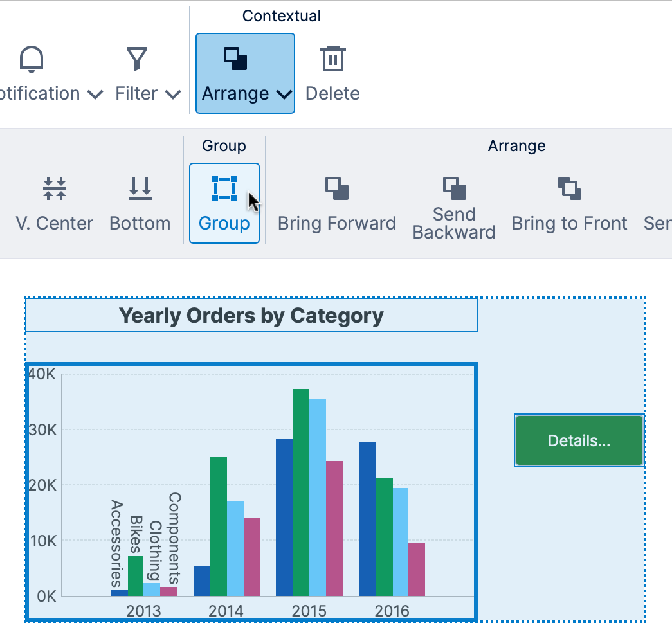Click the 2014 dark blue Accessories bar
672x623 pixels.
pos(202,581)
